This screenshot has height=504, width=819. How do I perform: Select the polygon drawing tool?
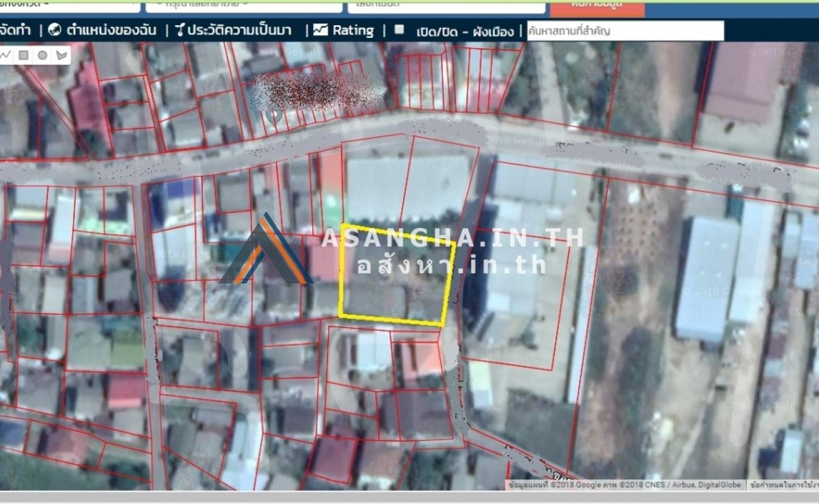pyautogui.click(x=61, y=55)
